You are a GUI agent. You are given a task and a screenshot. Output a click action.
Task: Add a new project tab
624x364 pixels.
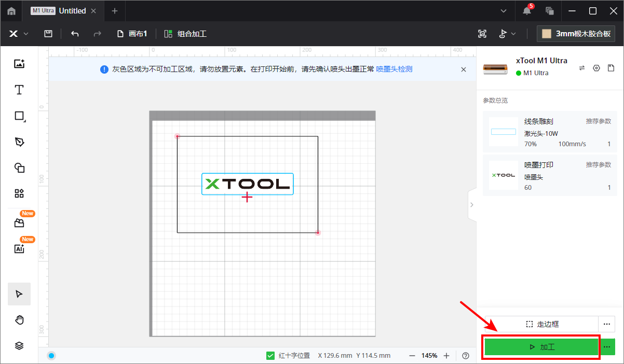115,11
